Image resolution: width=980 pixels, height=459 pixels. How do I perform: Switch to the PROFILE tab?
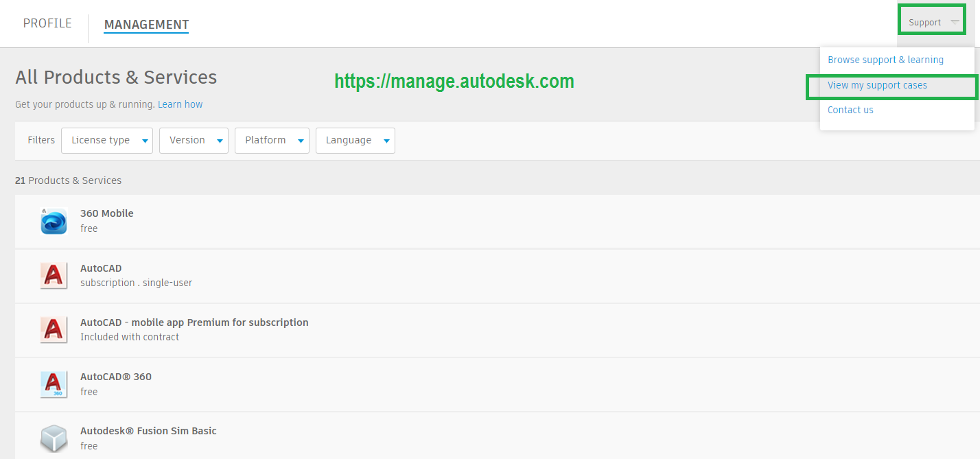pos(47,23)
